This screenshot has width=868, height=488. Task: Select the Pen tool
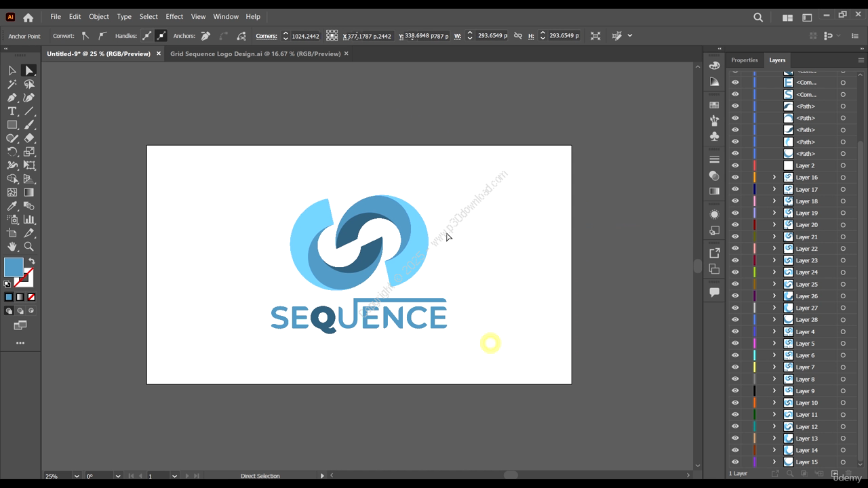[12, 98]
